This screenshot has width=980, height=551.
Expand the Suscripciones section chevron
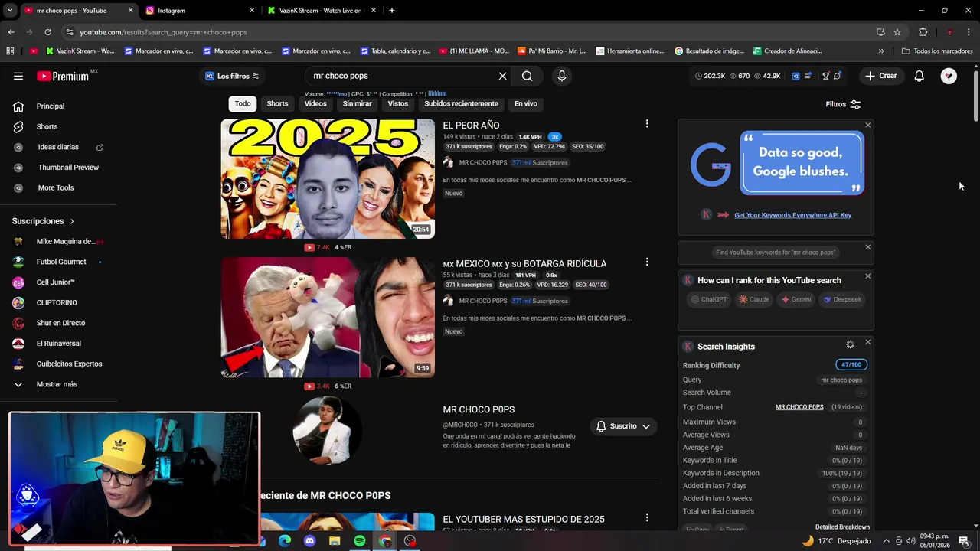pos(72,221)
